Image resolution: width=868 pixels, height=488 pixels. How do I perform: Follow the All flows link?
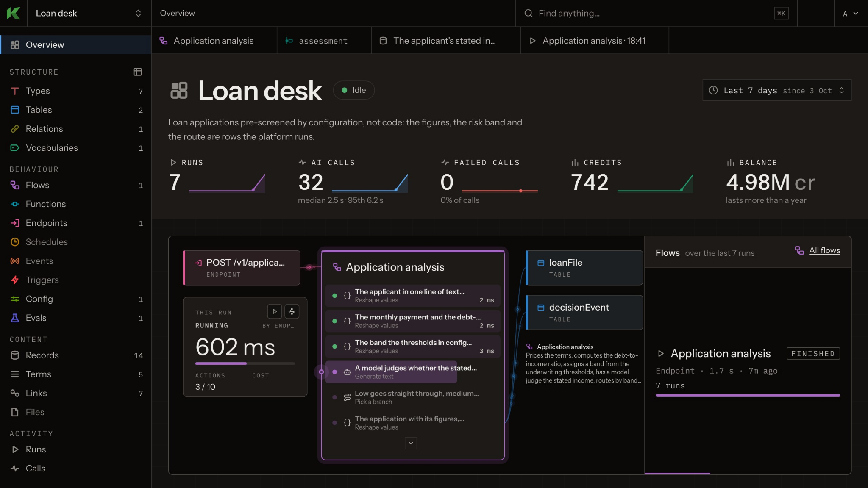824,251
